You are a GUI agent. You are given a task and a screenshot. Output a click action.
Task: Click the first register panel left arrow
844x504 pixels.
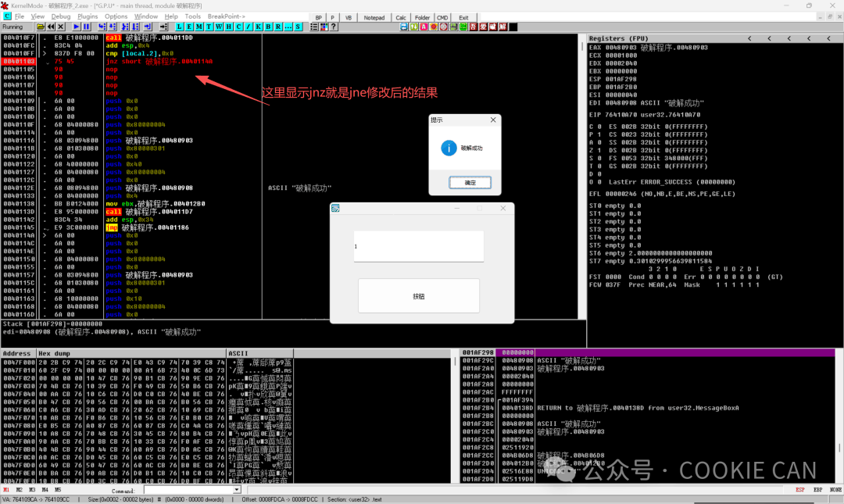(x=749, y=39)
